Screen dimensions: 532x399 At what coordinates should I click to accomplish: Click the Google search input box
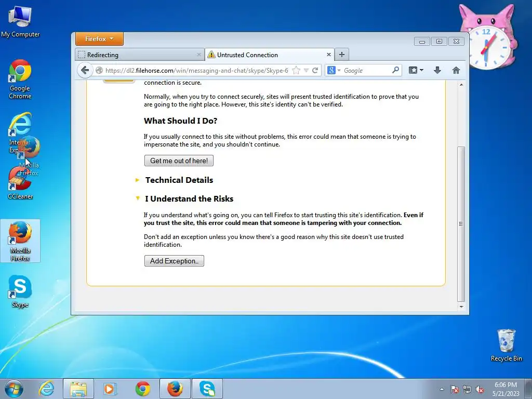pos(366,70)
